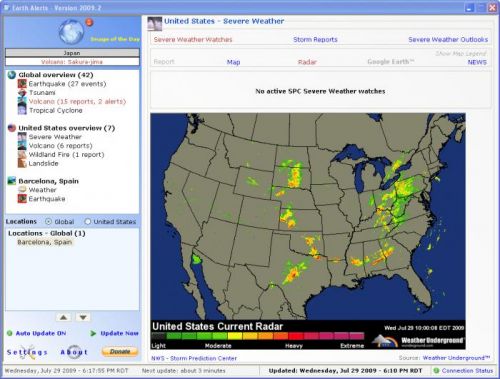Click the Earthquake icon under Global overview
Screen dimensions: 500x379
22,84
